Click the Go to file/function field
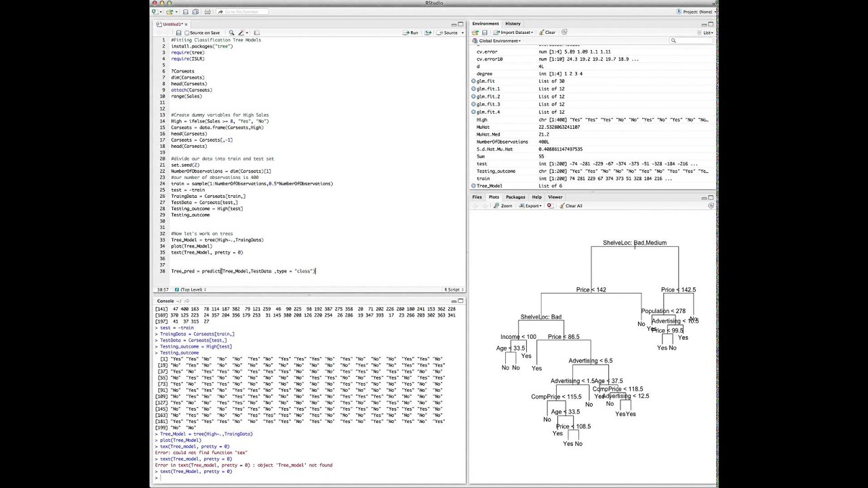 242,12
